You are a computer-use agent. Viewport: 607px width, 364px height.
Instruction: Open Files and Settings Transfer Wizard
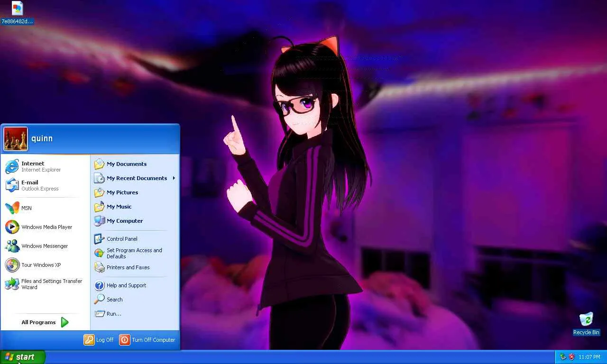tap(45, 284)
